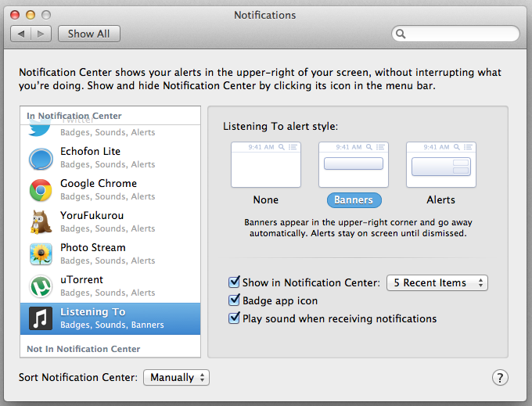Select the Listening To row name
Image resolution: width=532 pixels, height=406 pixels.
93,311
